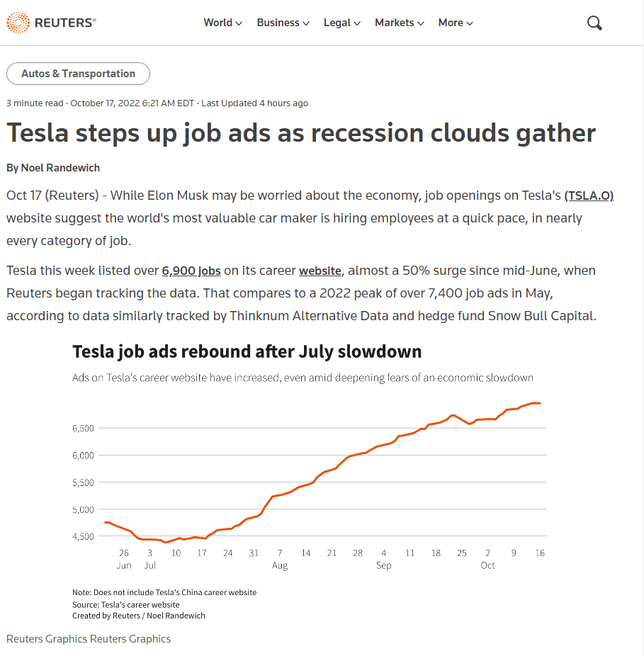Open the search magnifier icon
The height and width of the screenshot is (656, 644).
(x=594, y=23)
